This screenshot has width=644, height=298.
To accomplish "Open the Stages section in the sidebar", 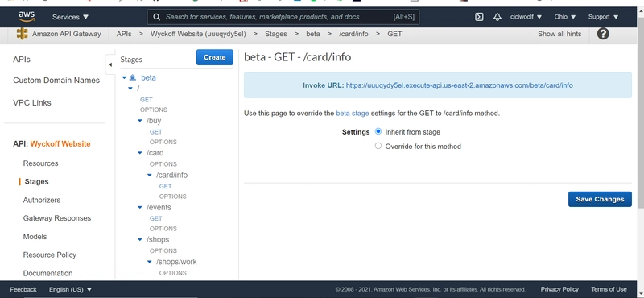I will click(x=36, y=181).
